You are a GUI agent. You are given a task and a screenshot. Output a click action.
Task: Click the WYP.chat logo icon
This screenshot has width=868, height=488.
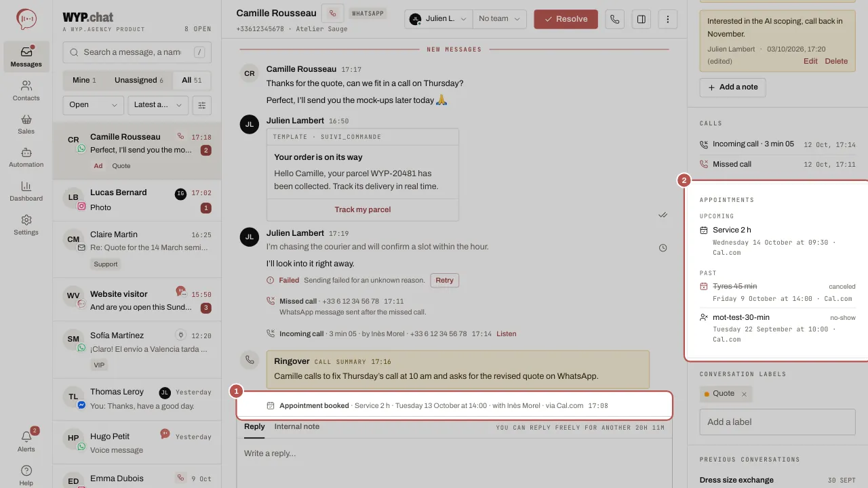coord(26,19)
